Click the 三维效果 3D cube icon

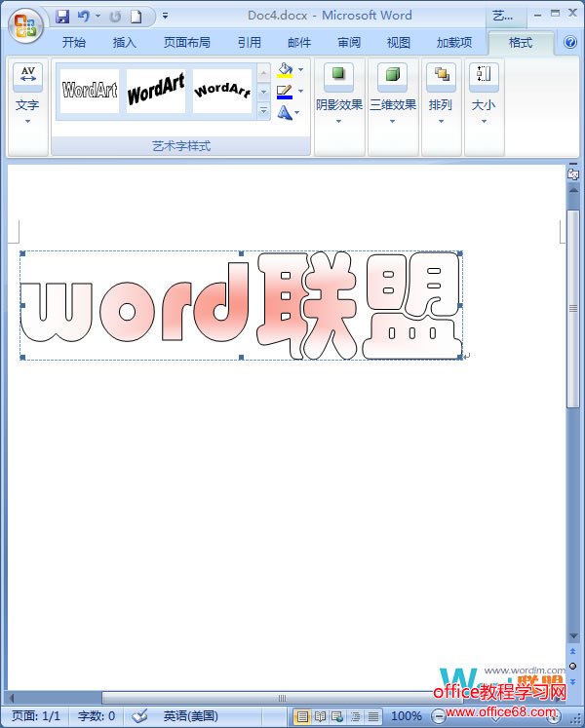(x=392, y=76)
